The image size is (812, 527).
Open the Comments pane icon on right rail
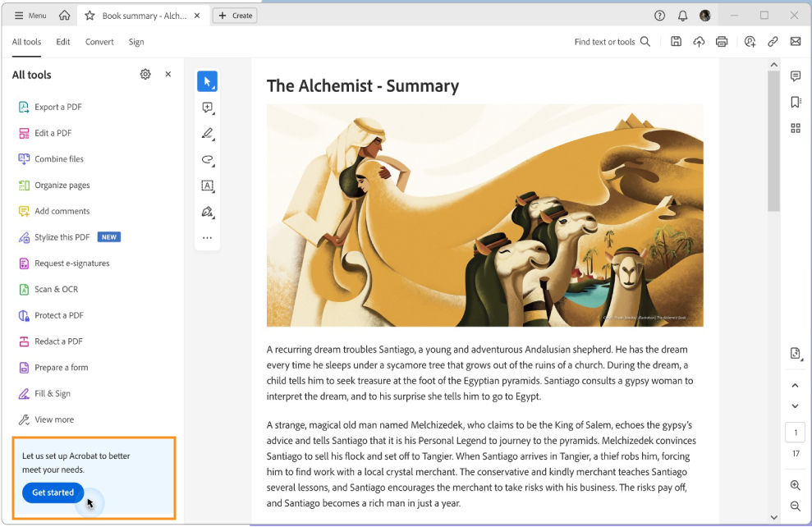click(796, 76)
